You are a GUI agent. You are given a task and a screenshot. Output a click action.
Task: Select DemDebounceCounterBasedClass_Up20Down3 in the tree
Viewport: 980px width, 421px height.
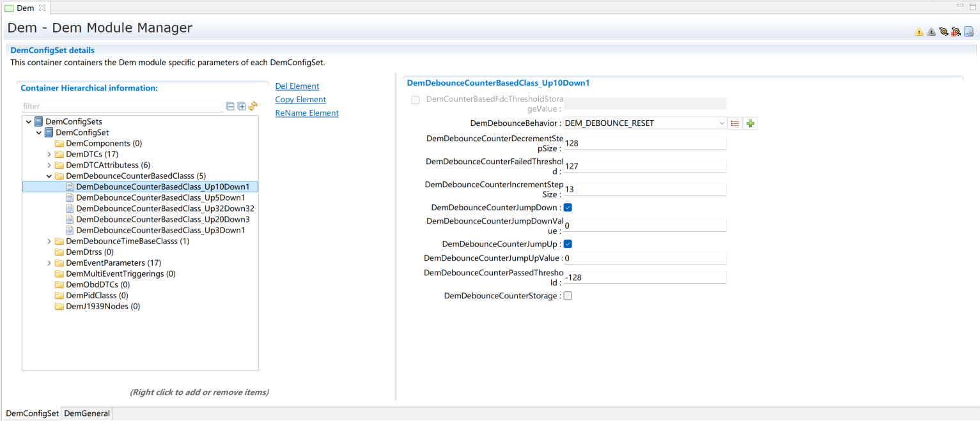point(162,219)
